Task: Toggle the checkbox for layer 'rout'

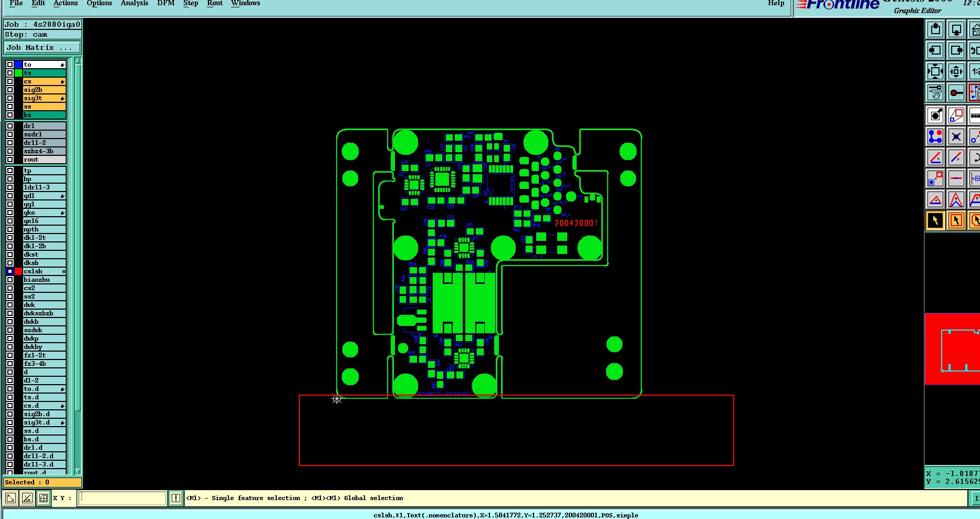Action: point(10,160)
